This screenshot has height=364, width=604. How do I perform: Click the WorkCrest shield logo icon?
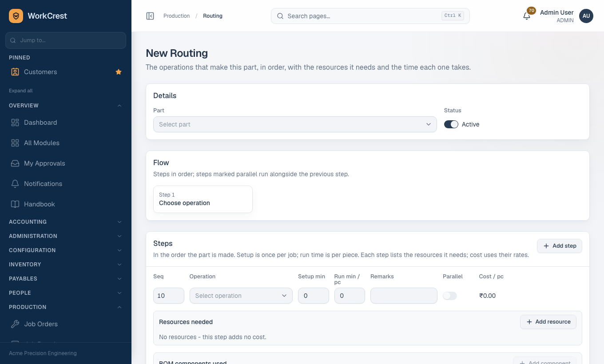(16, 16)
